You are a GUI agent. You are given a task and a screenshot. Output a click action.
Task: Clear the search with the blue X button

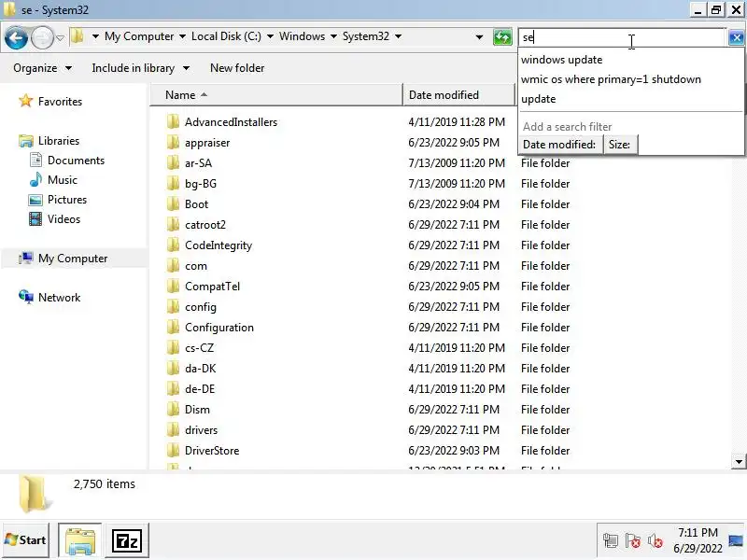(x=736, y=37)
